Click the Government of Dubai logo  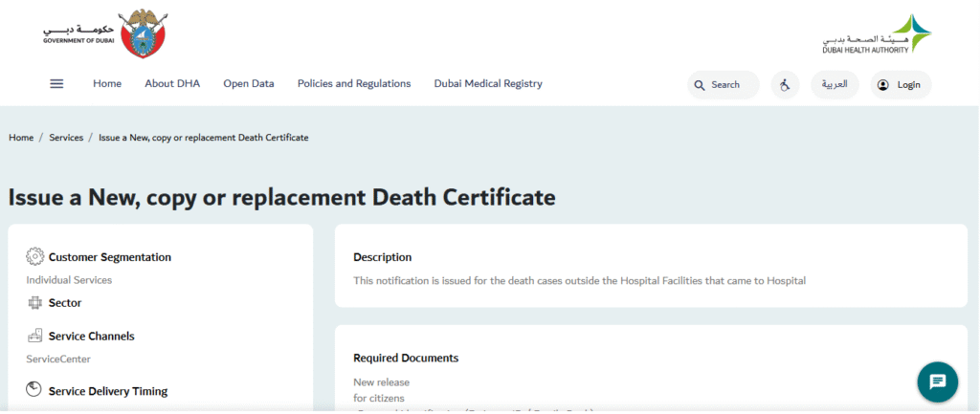coord(104,33)
